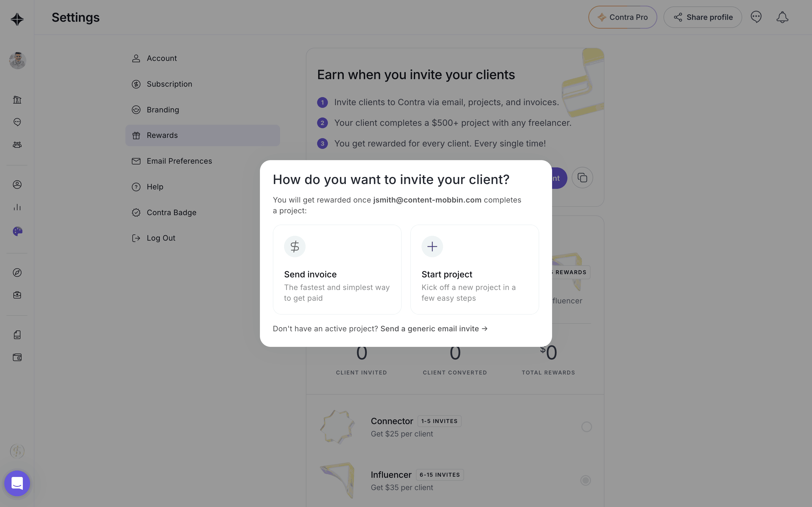Screen dimensions: 812x507
Task: Open the discover compass sidebar icon
Action: pos(17,273)
